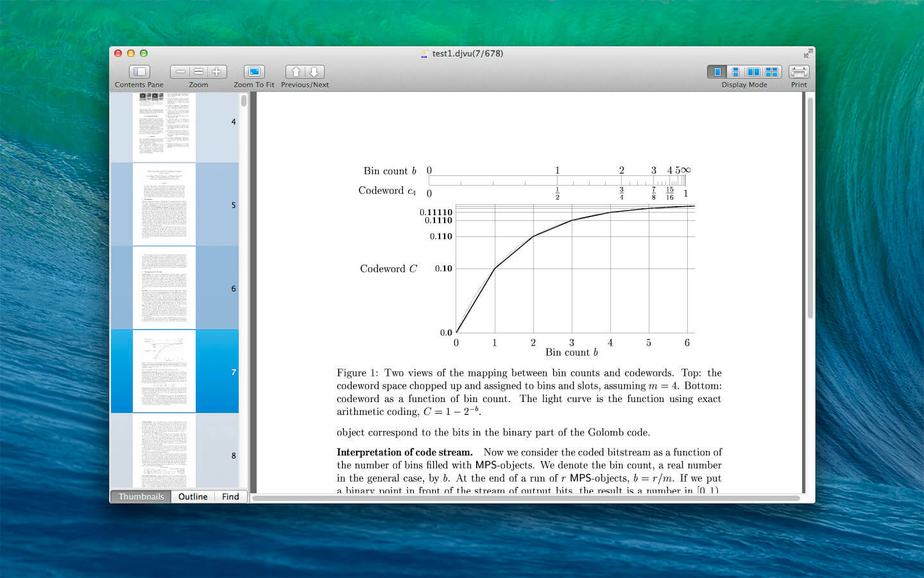924x578 pixels.
Task: Select single page display mode
Action: 717,72
